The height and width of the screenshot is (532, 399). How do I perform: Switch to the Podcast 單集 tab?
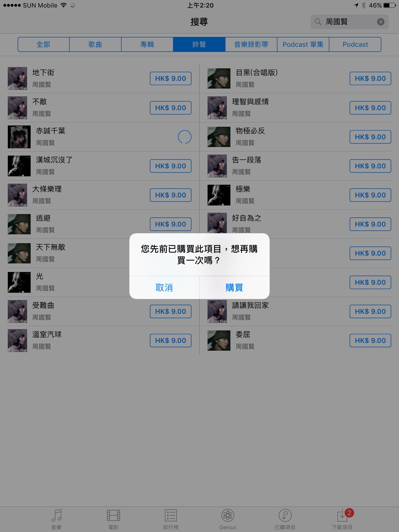tap(303, 44)
